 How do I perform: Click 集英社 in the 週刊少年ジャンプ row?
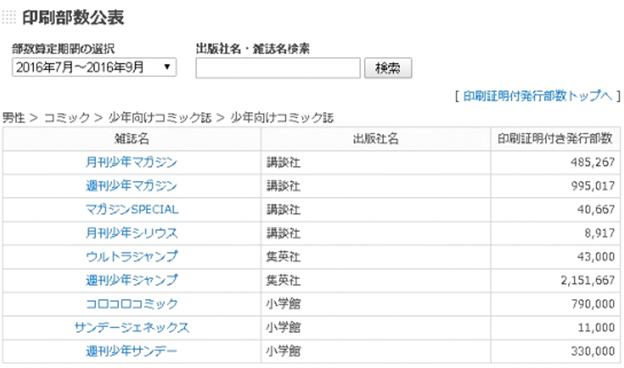point(283,280)
